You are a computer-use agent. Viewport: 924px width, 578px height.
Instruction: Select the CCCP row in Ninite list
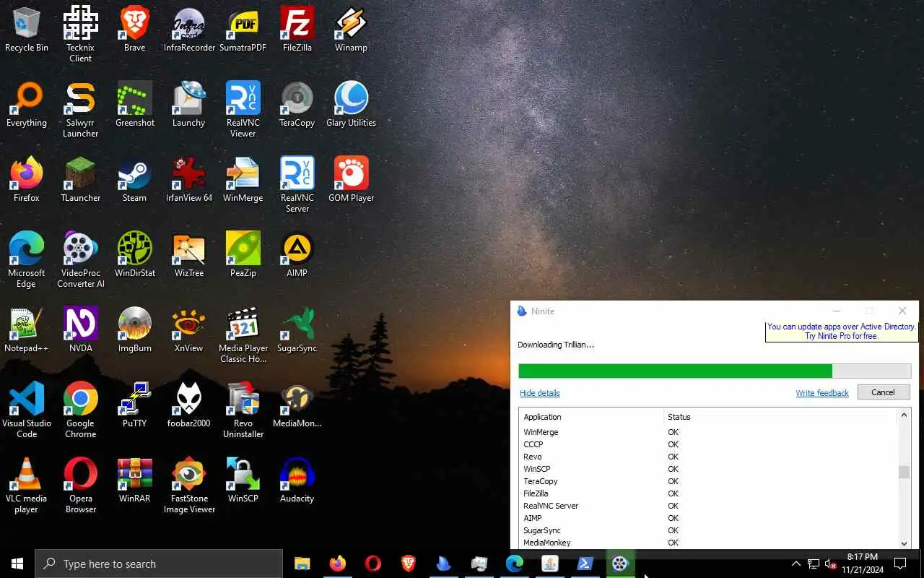(x=709, y=444)
